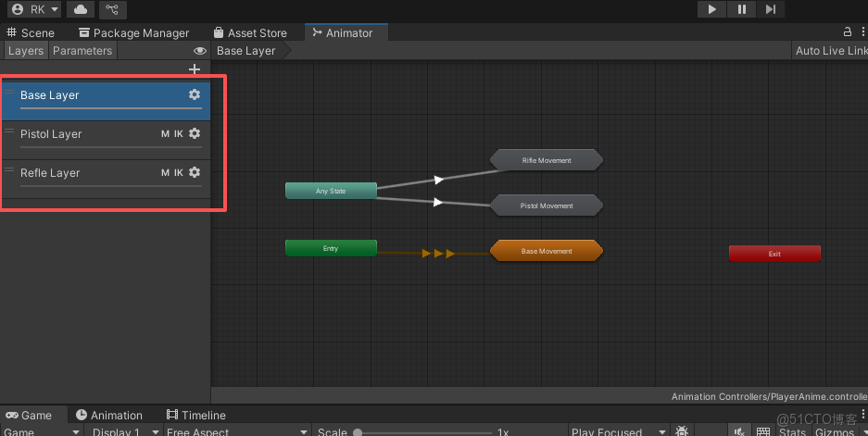Click Refle Layer reorder drag handle
Image resolution: width=868 pixels, height=436 pixels.
pos(9,169)
